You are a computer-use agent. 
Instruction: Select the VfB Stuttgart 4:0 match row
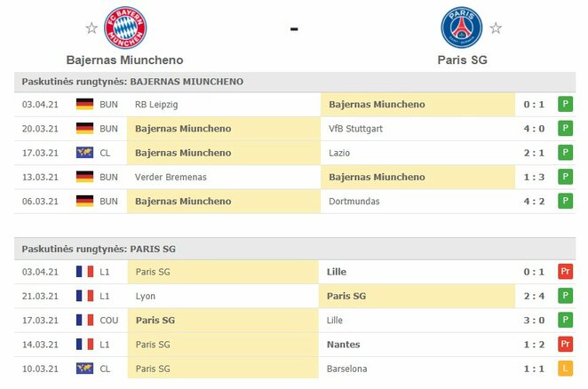[x=293, y=129]
